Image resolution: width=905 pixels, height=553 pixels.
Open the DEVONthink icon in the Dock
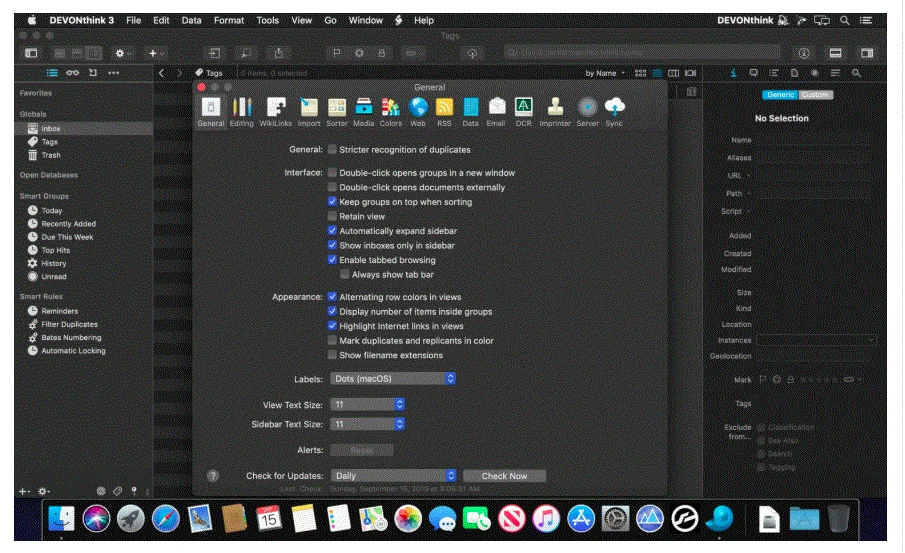coord(720,518)
